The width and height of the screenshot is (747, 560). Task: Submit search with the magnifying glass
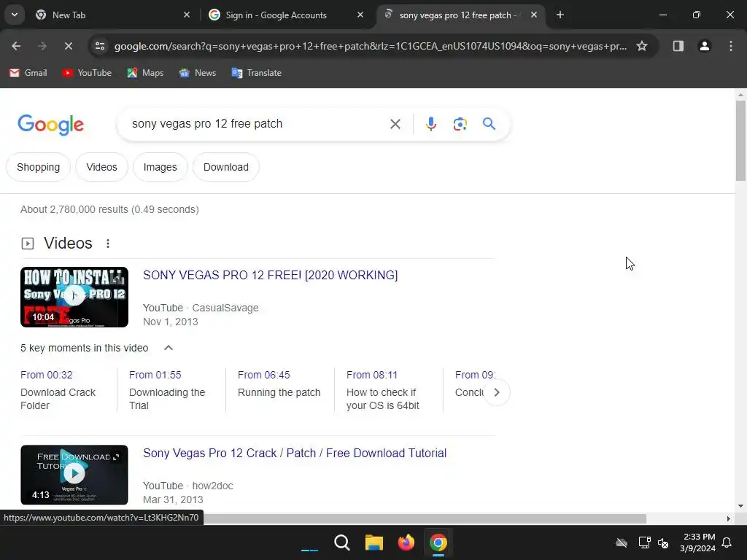489,124
